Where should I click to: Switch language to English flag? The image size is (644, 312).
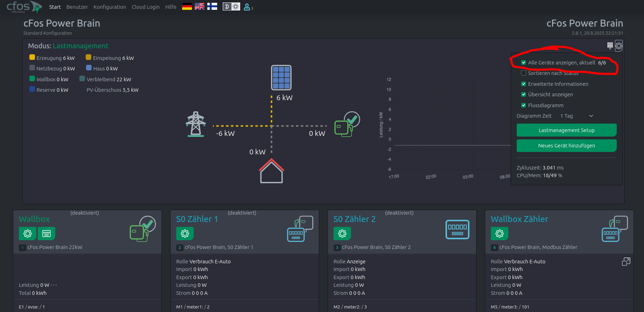(x=200, y=7)
